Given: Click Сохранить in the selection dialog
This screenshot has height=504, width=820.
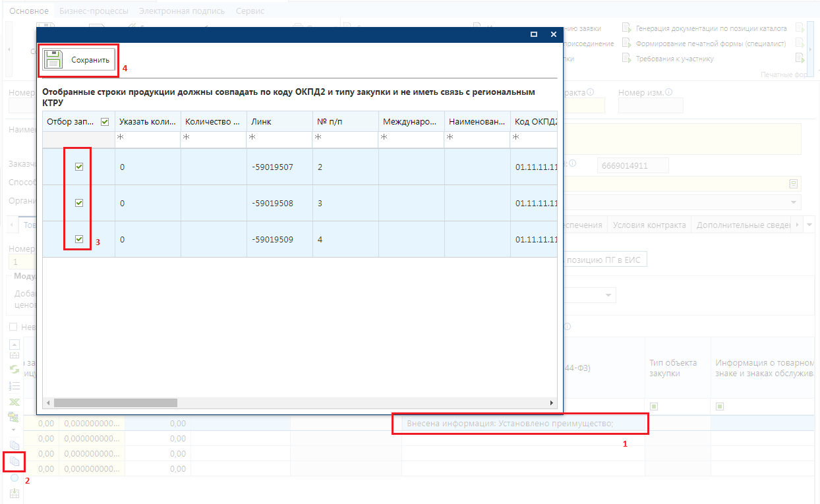Looking at the screenshot, I should click(x=78, y=59).
